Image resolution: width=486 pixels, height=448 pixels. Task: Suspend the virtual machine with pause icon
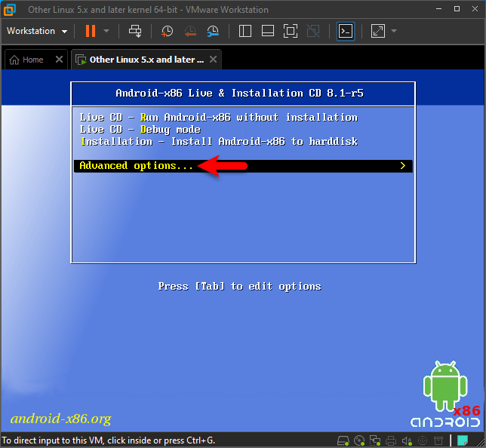pos(91,31)
